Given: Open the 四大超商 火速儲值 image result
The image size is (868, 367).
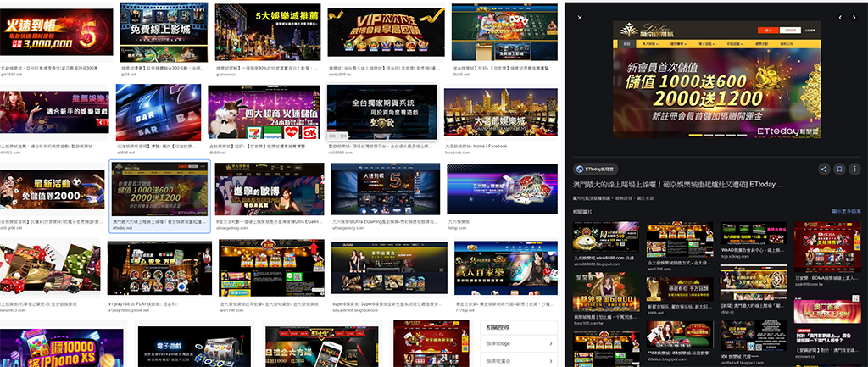Looking at the screenshot, I should (264, 113).
